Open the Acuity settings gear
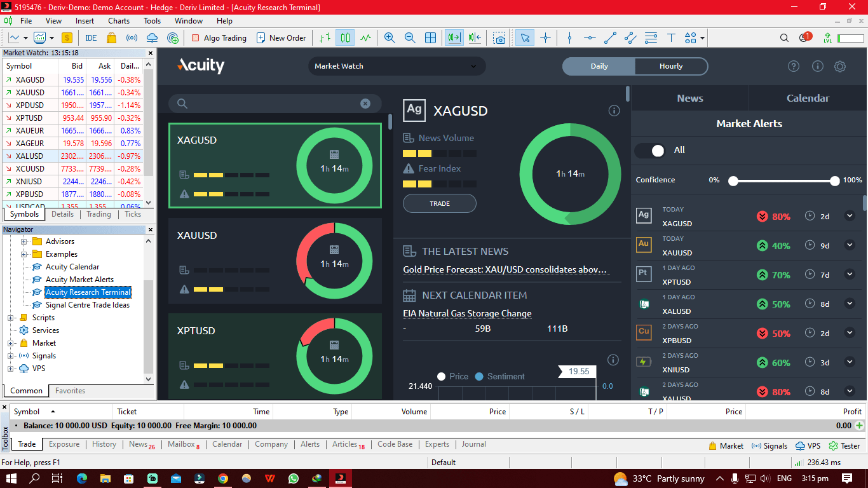The height and width of the screenshot is (488, 868). [x=840, y=66]
